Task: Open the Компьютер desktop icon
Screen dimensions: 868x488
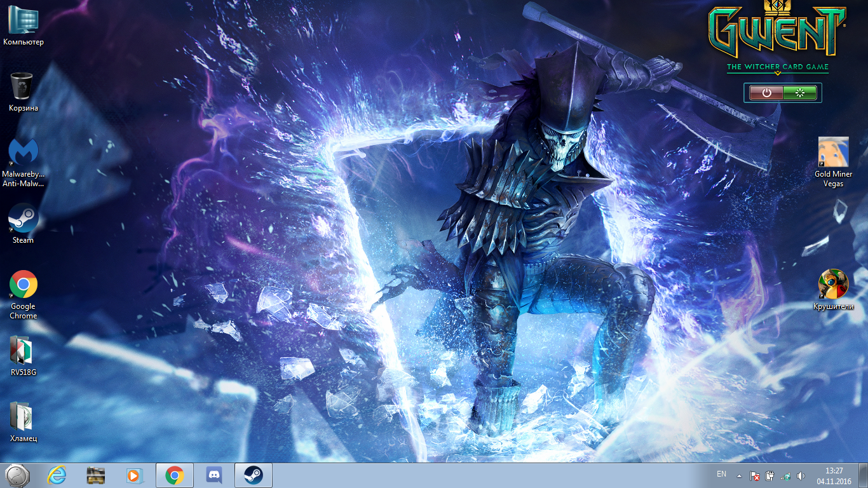Action: (x=23, y=25)
